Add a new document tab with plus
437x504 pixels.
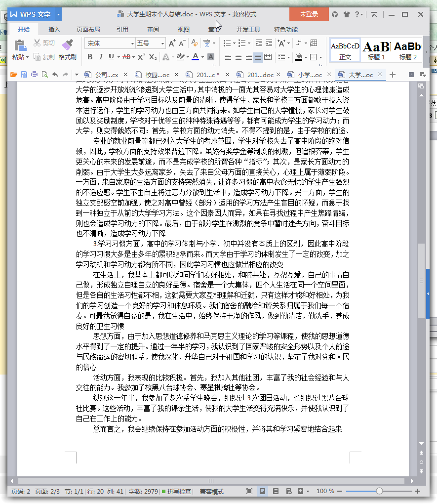coord(393,75)
